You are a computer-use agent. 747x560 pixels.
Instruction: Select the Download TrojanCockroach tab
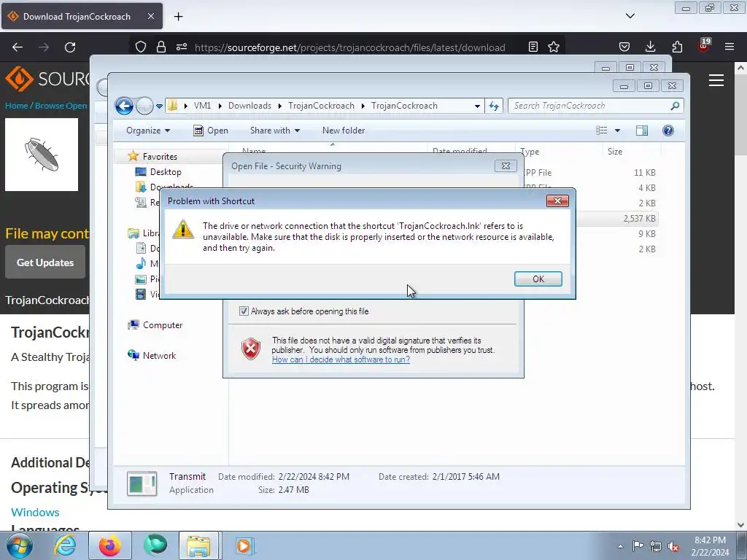82,16
